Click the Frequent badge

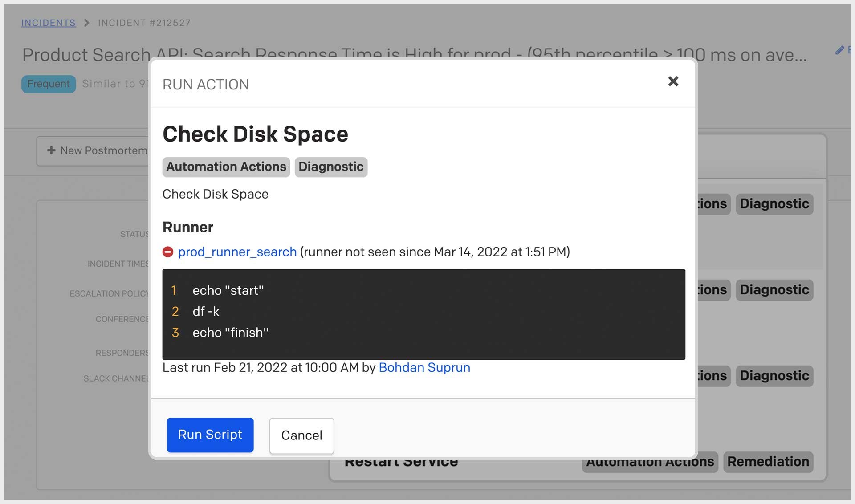pos(49,84)
